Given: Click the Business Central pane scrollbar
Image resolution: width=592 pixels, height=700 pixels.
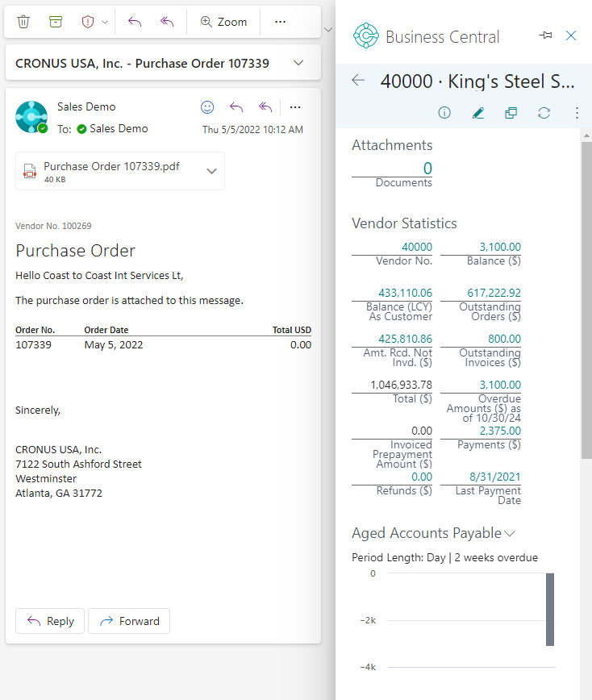Looking at the screenshot, I should [586, 323].
